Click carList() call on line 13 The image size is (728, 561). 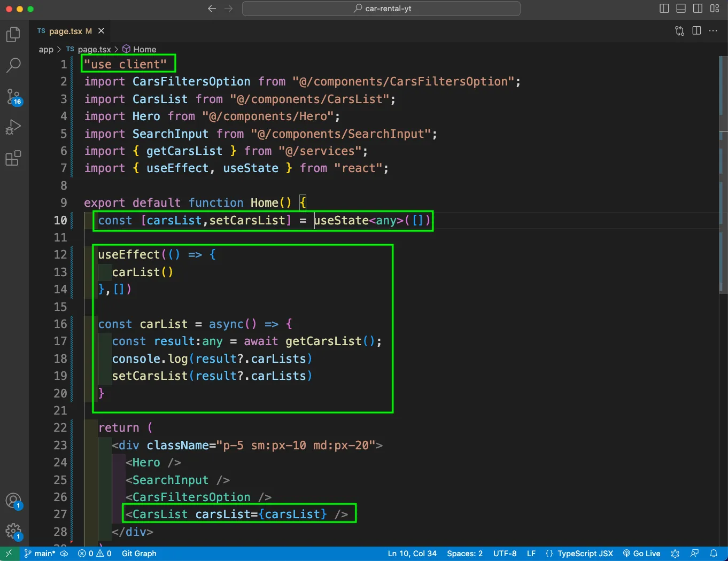pyautogui.click(x=143, y=272)
